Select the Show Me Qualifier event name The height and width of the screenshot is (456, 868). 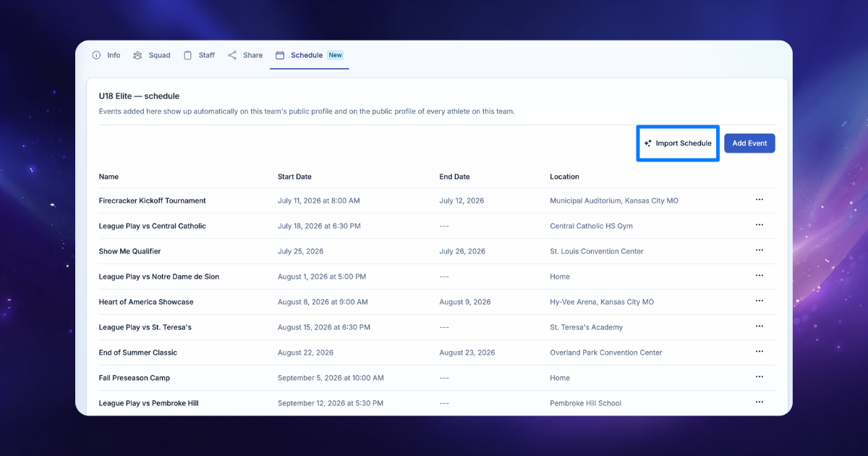(130, 251)
